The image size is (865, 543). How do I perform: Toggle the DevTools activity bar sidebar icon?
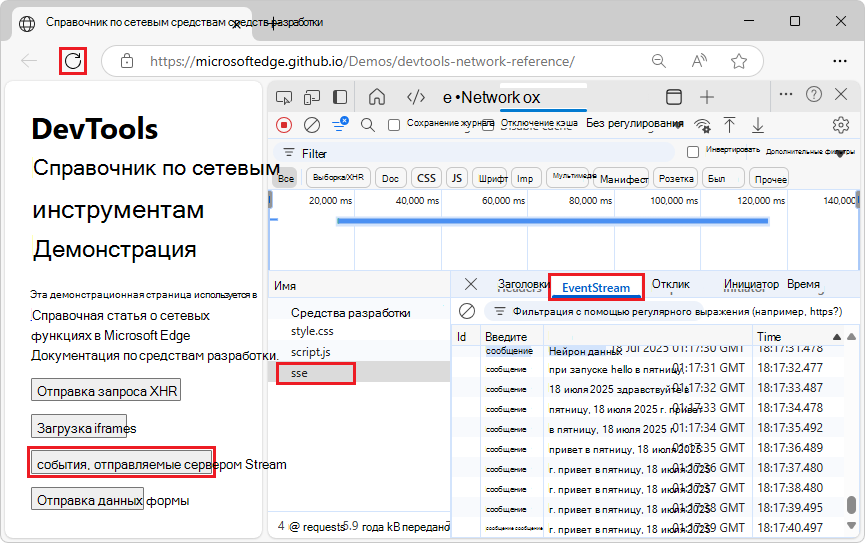click(x=340, y=98)
